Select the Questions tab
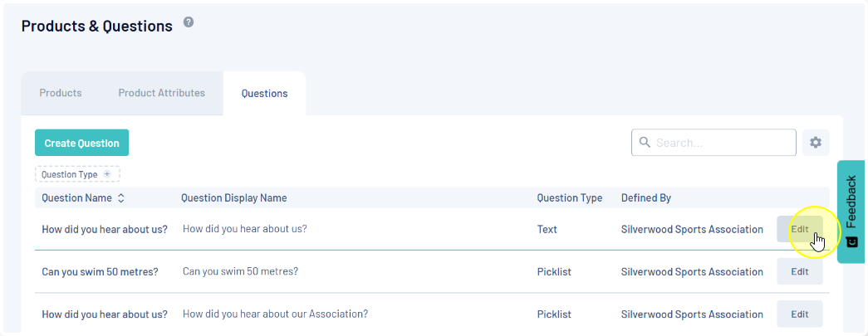This screenshot has height=336, width=868. 264,94
